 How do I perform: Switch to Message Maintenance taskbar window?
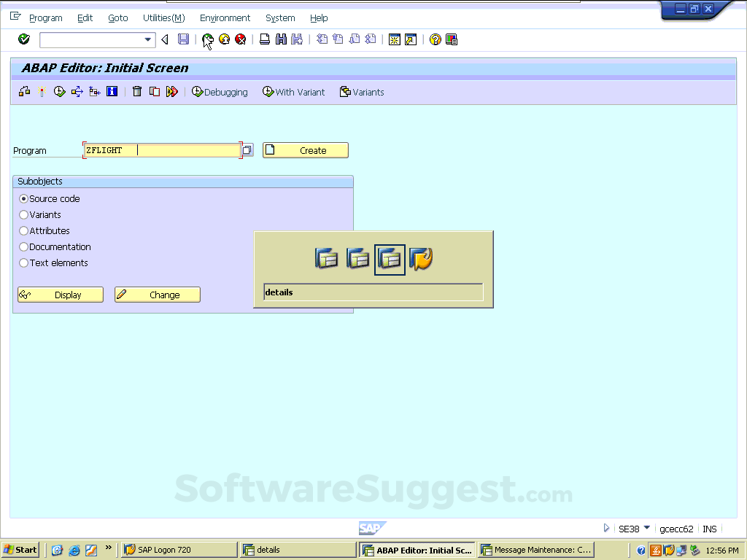click(x=536, y=550)
